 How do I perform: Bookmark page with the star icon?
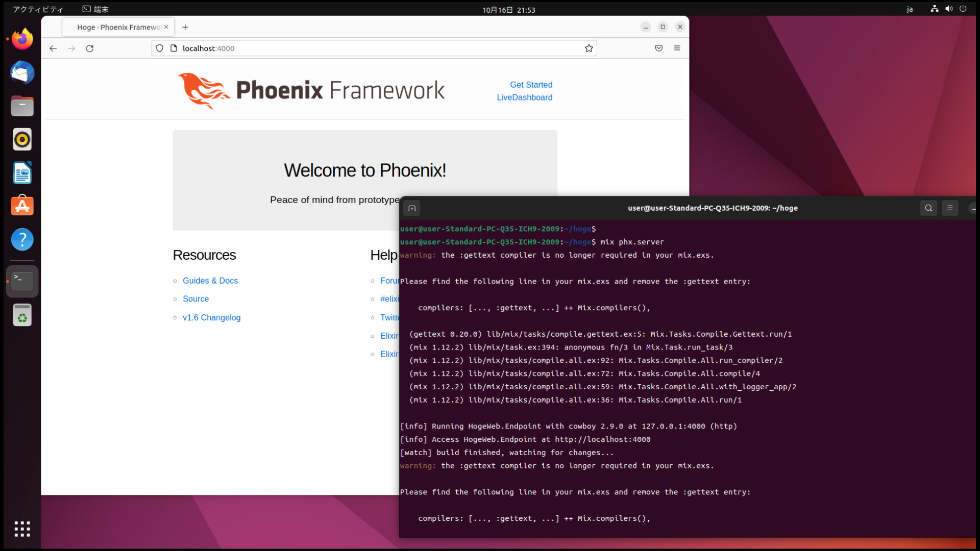(x=589, y=48)
